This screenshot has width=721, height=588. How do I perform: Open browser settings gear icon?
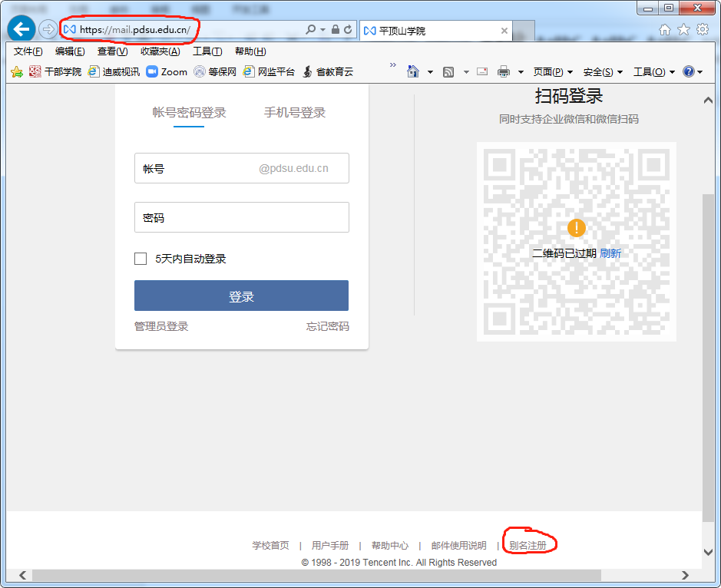pyautogui.click(x=703, y=30)
